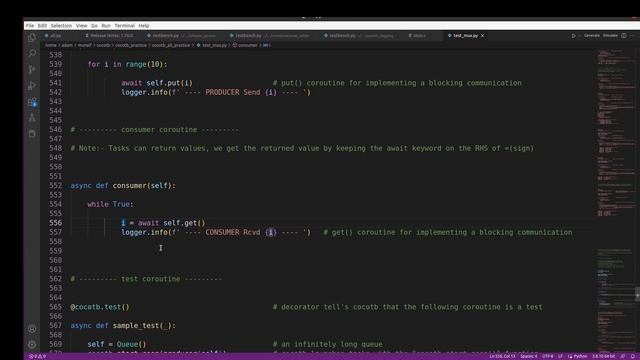Close the test_mux.py tab
Image resolution: width=640 pixels, height=360 pixels.
point(482,36)
